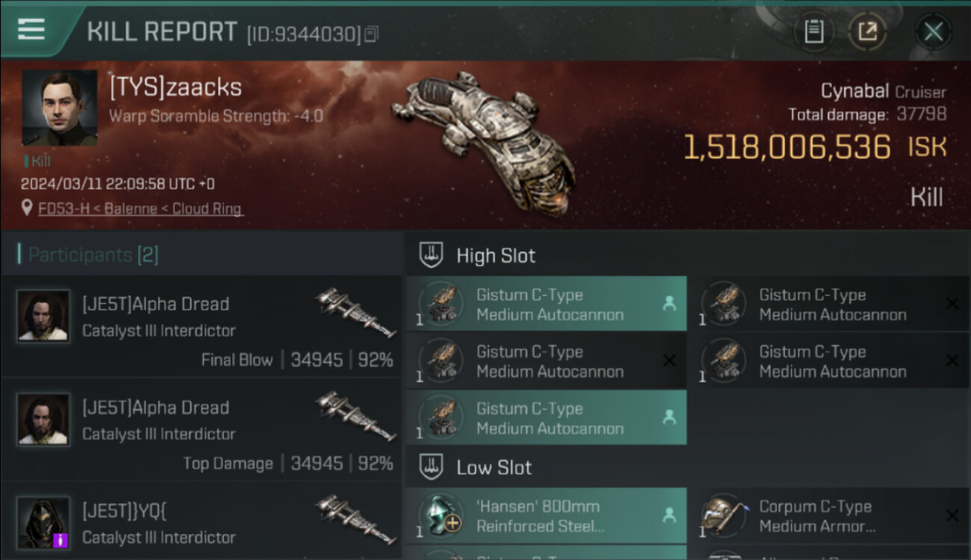Open the clipboard notes icon
The image size is (971, 560).
(813, 31)
